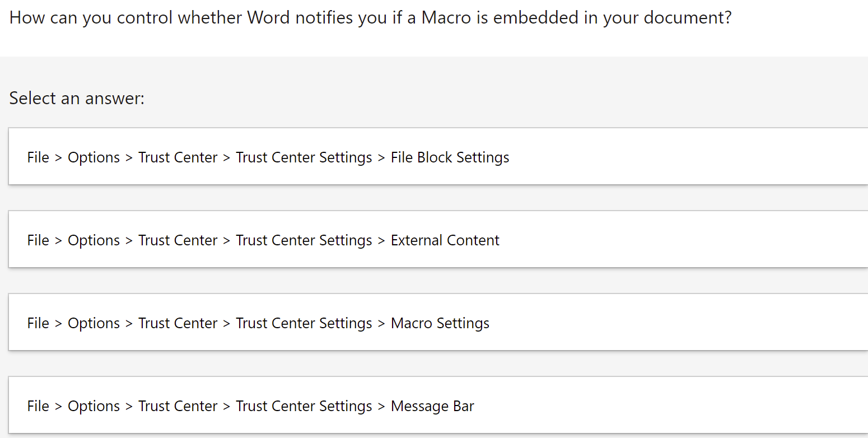Click 'Trust Center' in the Macro Settings row
868x438 pixels.
point(178,323)
